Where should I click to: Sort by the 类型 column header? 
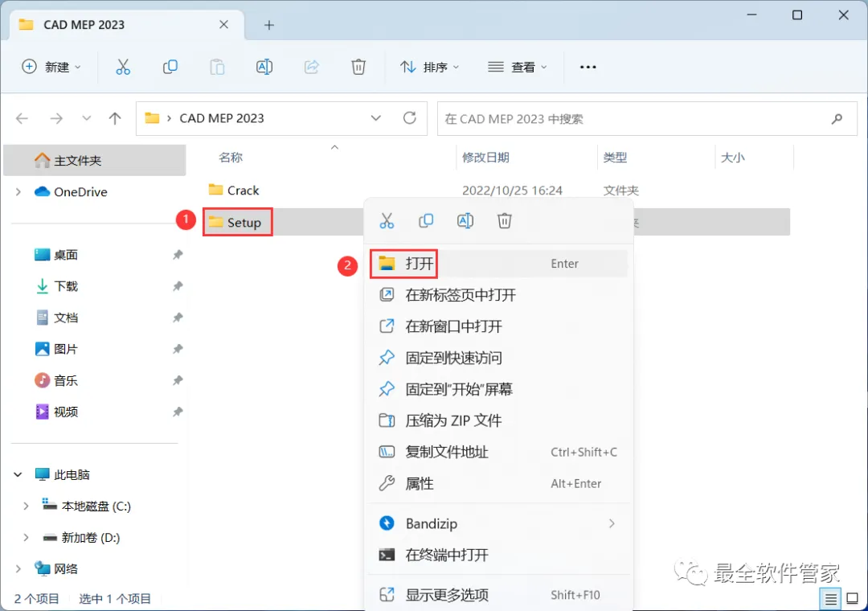pyautogui.click(x=615, y=158)
